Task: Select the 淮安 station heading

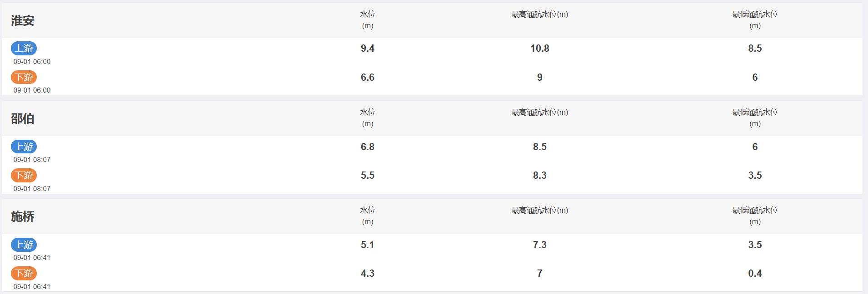Action: point(23,20)
